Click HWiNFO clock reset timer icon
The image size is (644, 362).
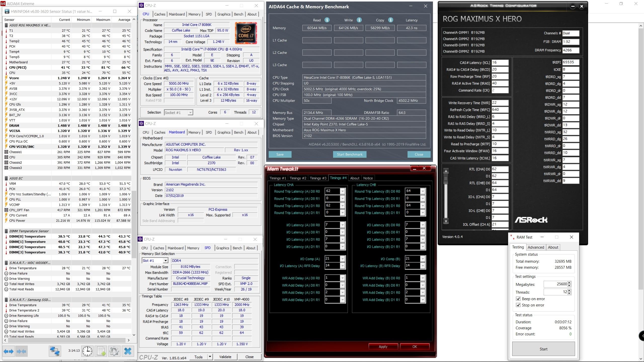(x=87, y=351)
